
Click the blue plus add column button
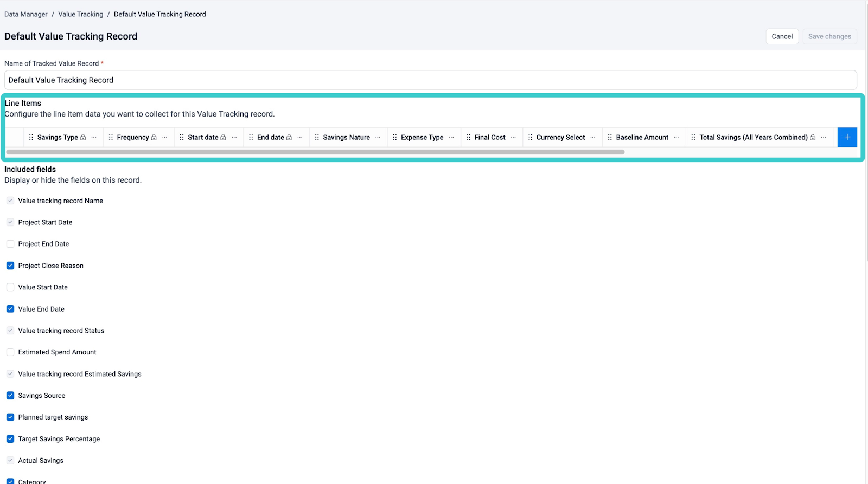[847, 137]
